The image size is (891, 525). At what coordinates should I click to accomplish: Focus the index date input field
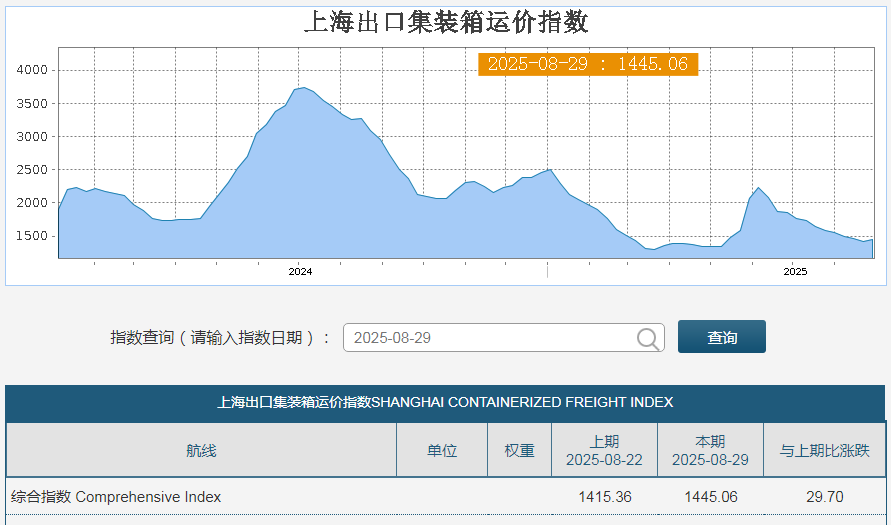tap(503, 338)
